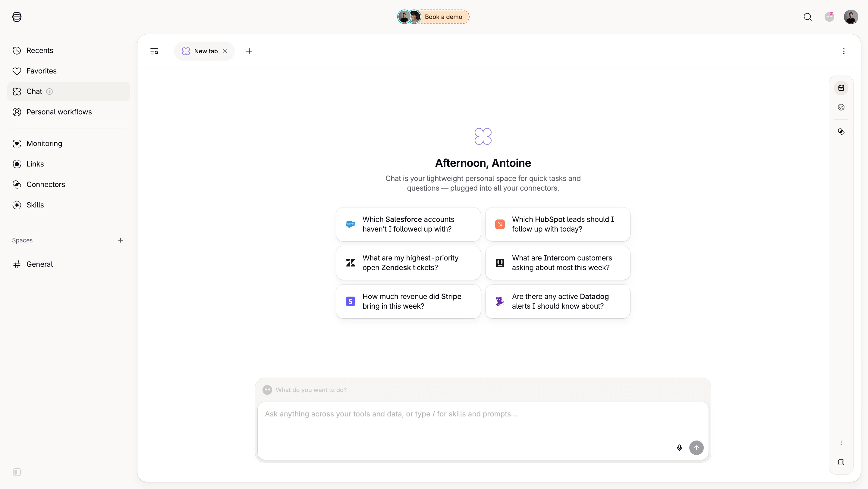
Task: Collapse the sidebar using the bottom-left panel toggle
Action: click(x=17, y=472)
